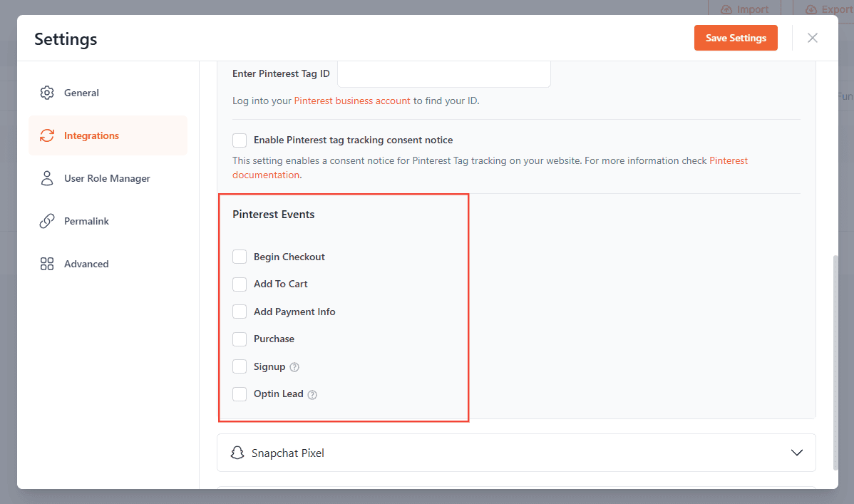The image size is (854, 504).
Task: Close the Settings dialog with X
Action: coord(812,38)
